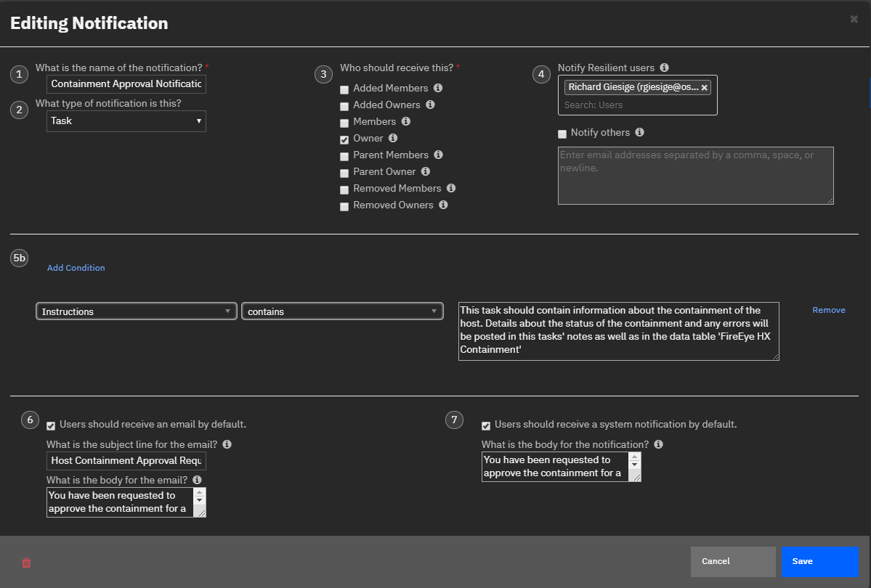Uncheck the Owner recipient checkbox
Screen dimensions: 871x588
click(344, 139)
